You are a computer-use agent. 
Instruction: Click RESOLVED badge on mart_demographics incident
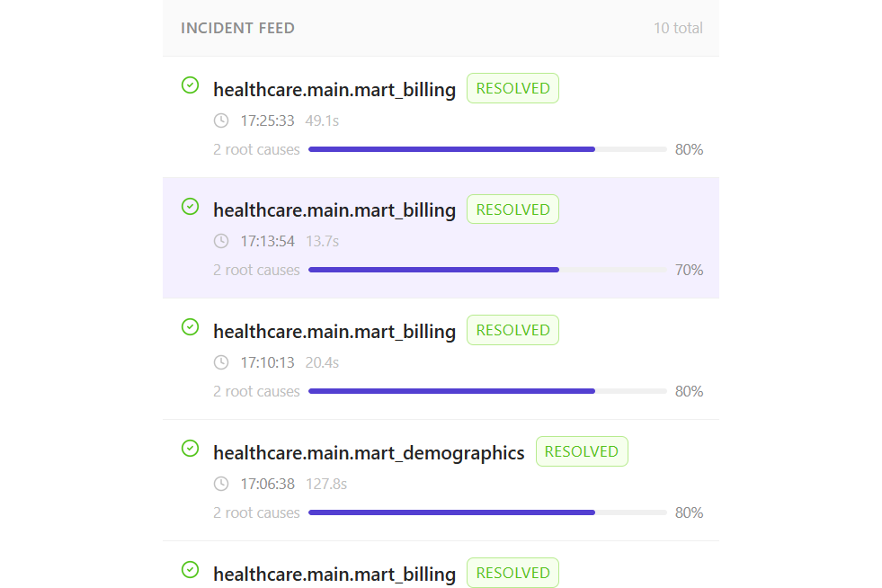click(582, 451)
